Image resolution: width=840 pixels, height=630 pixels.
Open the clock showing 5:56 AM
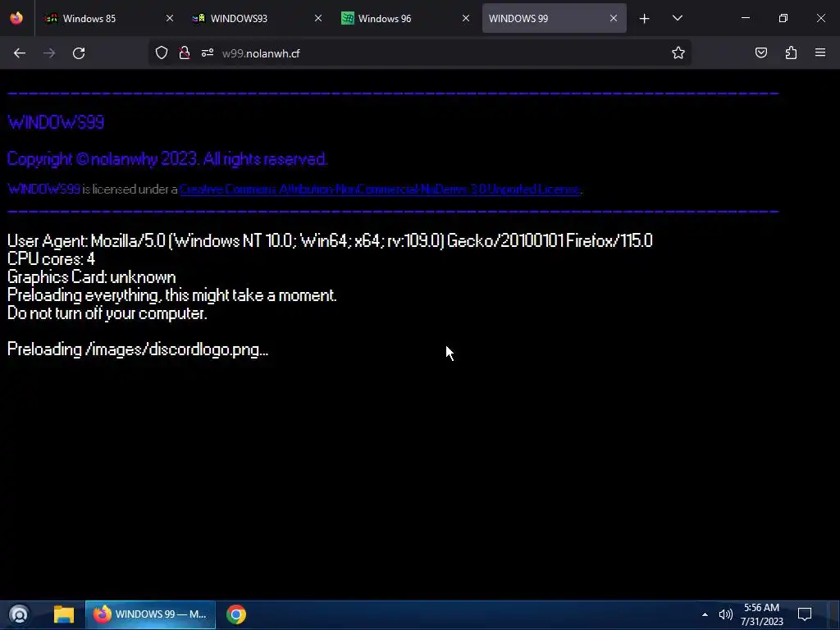(762, 614)
